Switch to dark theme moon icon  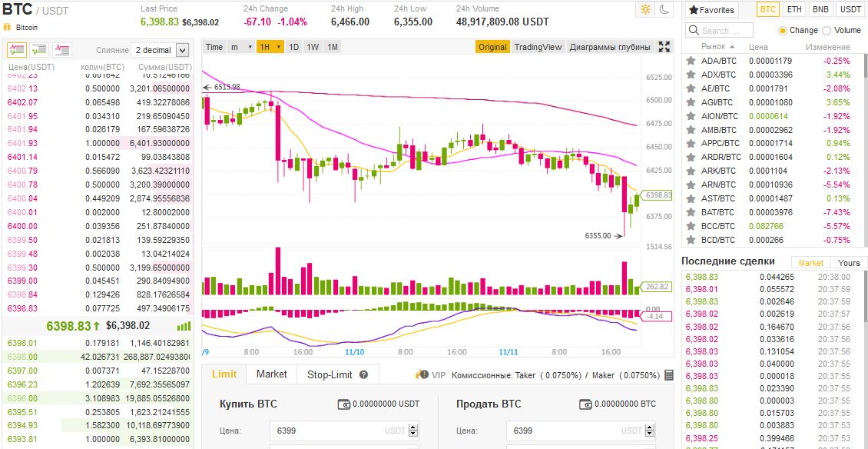tap(664, 10)
